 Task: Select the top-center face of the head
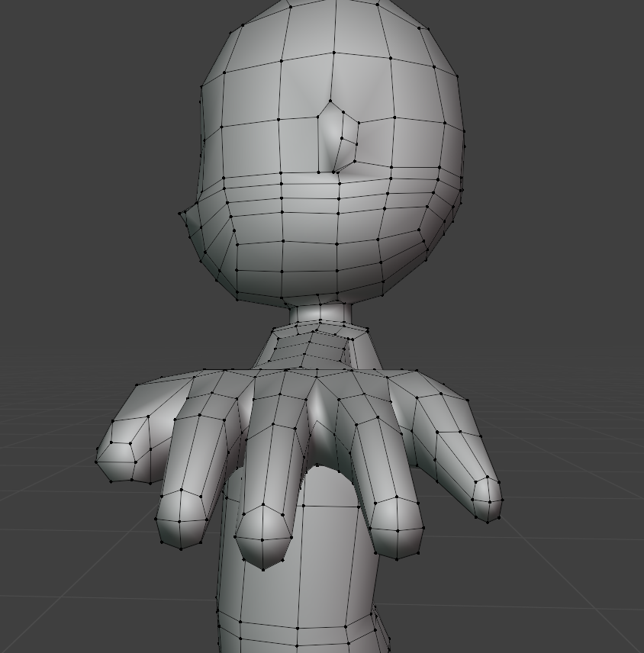coord(334,29)
